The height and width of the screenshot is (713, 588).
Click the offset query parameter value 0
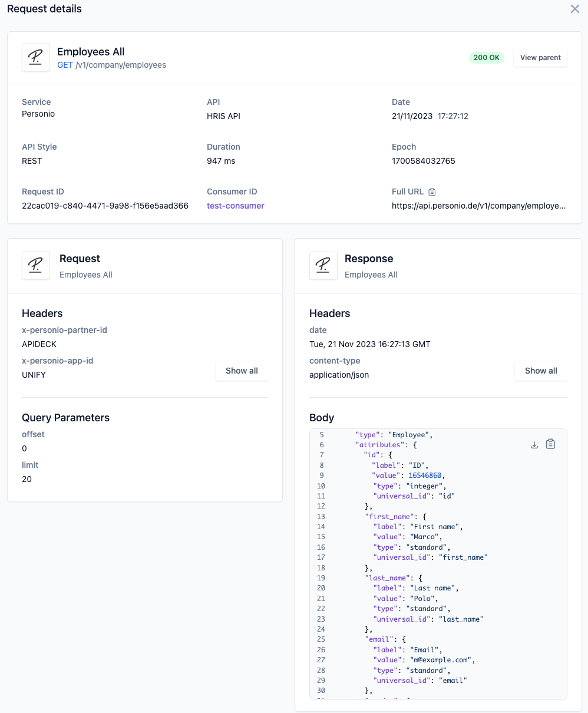24,448
